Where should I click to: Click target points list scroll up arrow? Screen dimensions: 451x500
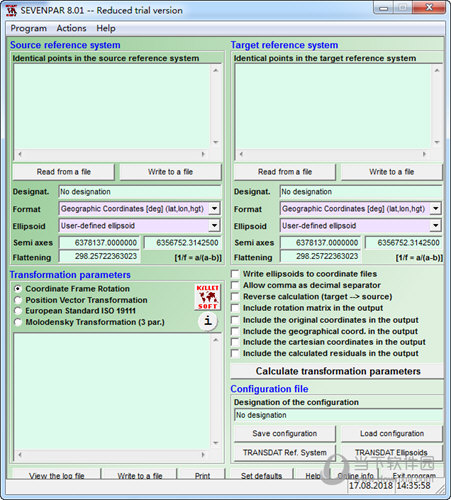pos(437,70)
